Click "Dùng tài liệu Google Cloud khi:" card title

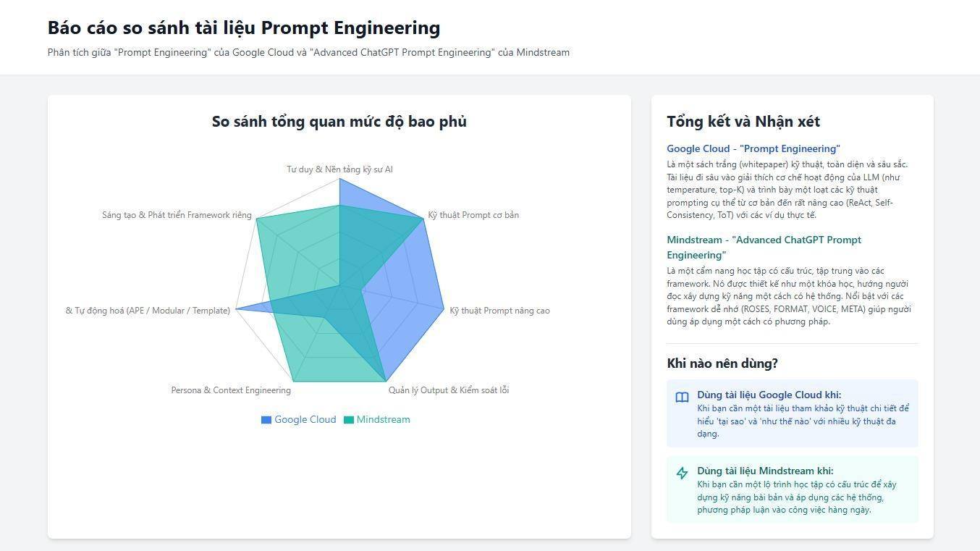click(769, 395)
